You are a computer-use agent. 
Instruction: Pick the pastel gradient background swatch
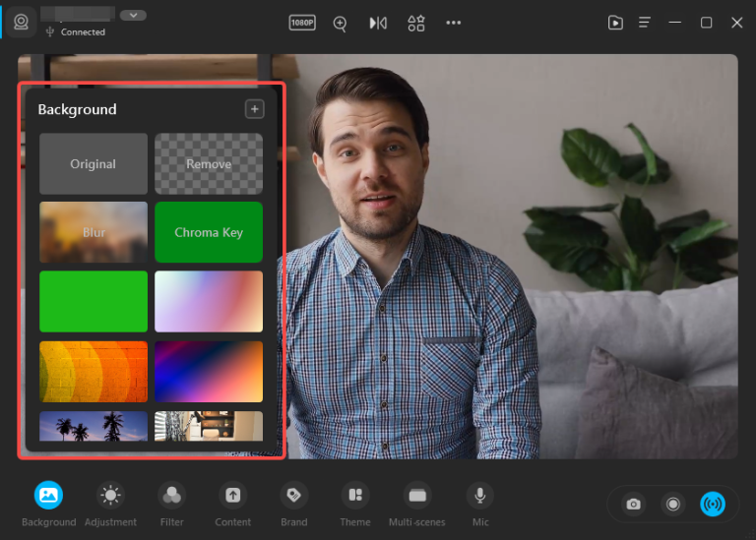[x=209, y=301]
